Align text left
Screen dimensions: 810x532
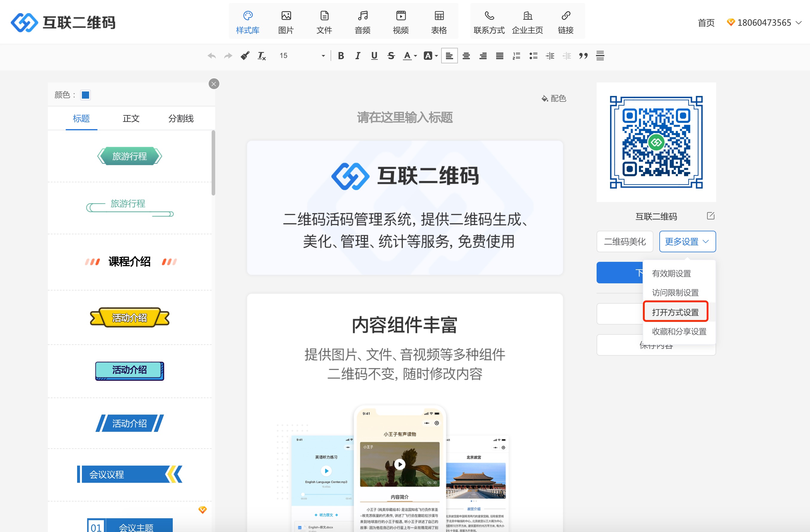449,56
